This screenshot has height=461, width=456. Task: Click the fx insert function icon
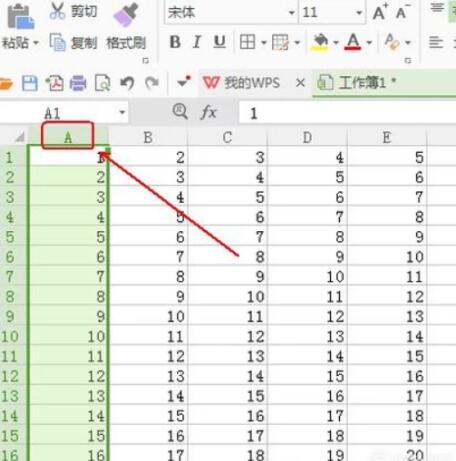[209, 112]
